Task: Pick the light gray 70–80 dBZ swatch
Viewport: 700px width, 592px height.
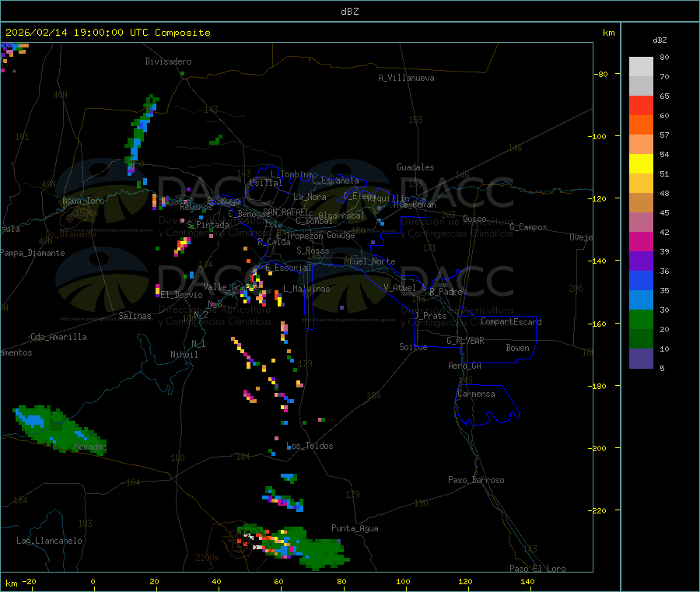Action: pyautogui.click(x=641, y=67)
